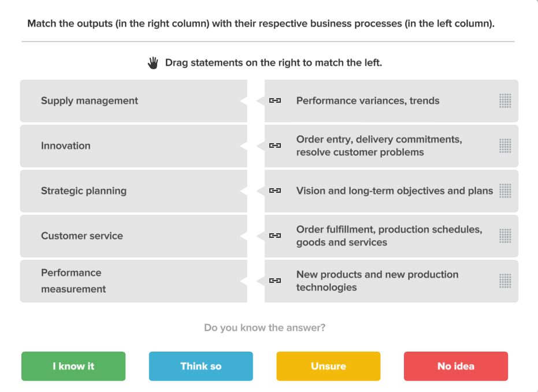Select the Strategic planning card

click(x=133, y=191)
